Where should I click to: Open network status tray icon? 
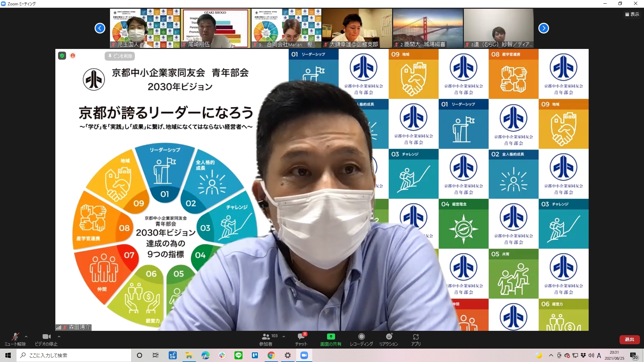tap(575, 355)
